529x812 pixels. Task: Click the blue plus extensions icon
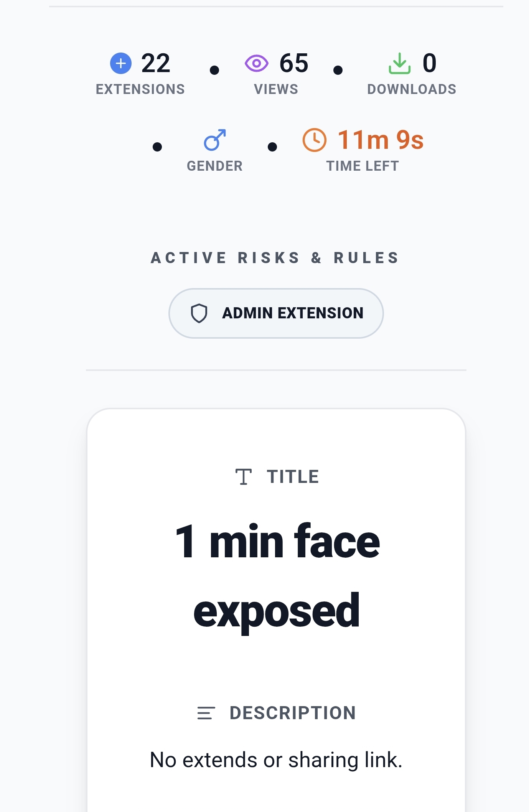pos(121,63)
